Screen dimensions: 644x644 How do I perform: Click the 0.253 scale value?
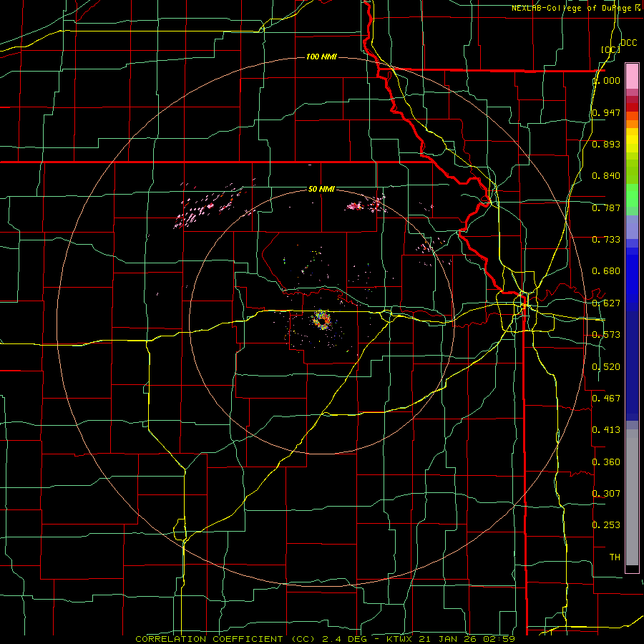[x=606, y=525]
